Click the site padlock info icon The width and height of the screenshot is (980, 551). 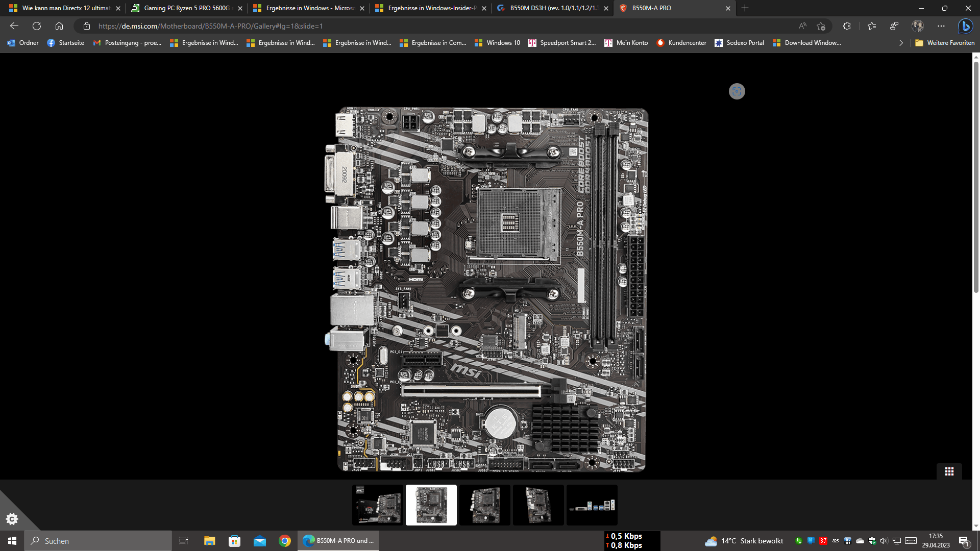coord(87,26)
